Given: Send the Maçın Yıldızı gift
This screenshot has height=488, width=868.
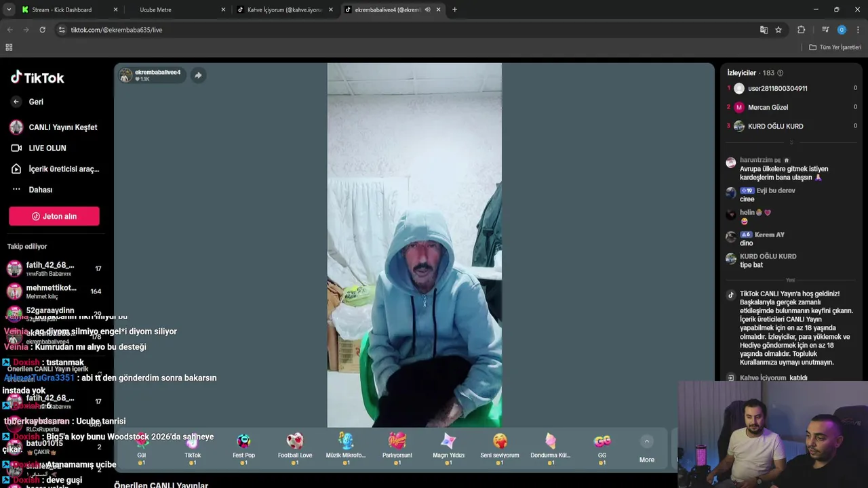Looking at the screenshot, I should click(448, 448).
